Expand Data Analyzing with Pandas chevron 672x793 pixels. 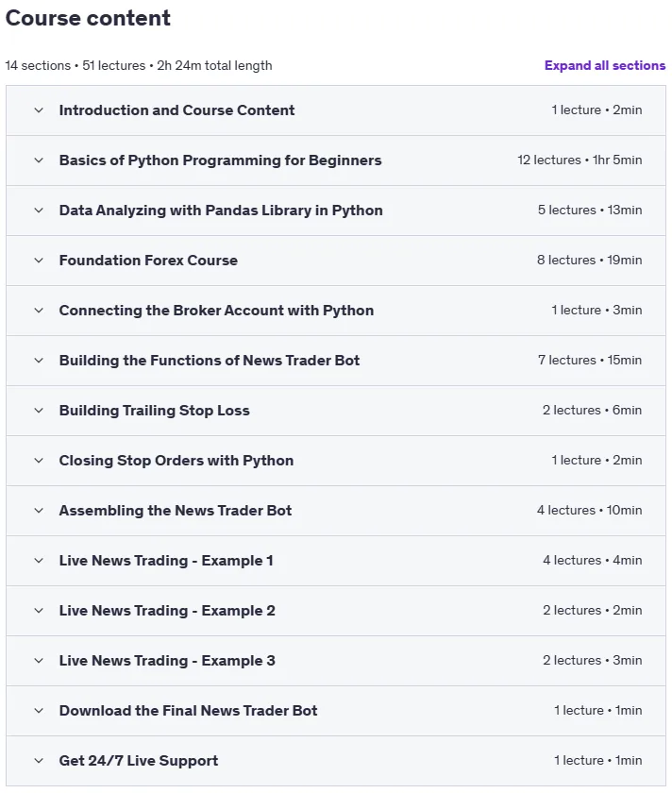(39, 211)
